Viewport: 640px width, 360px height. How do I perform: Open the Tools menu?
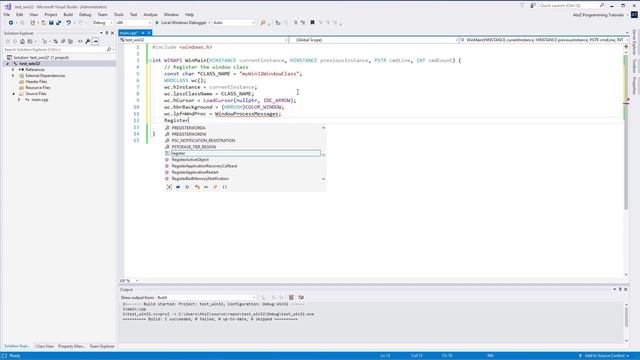coord(118,15)
